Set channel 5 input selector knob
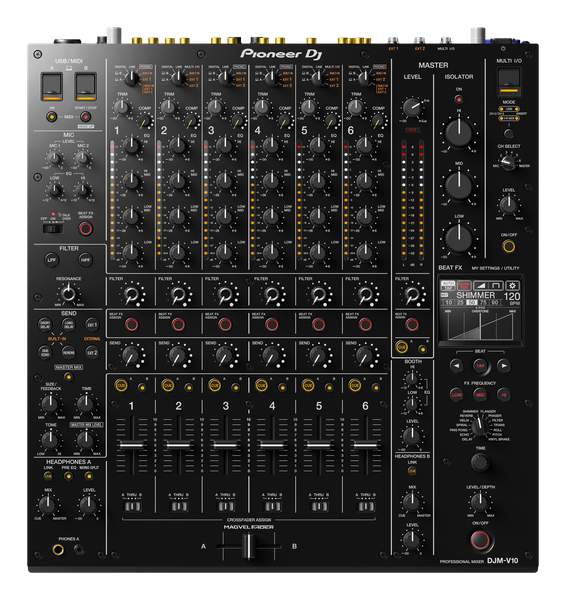The width and height of the screenshot is (566, 600). click(x=318, y=78)
